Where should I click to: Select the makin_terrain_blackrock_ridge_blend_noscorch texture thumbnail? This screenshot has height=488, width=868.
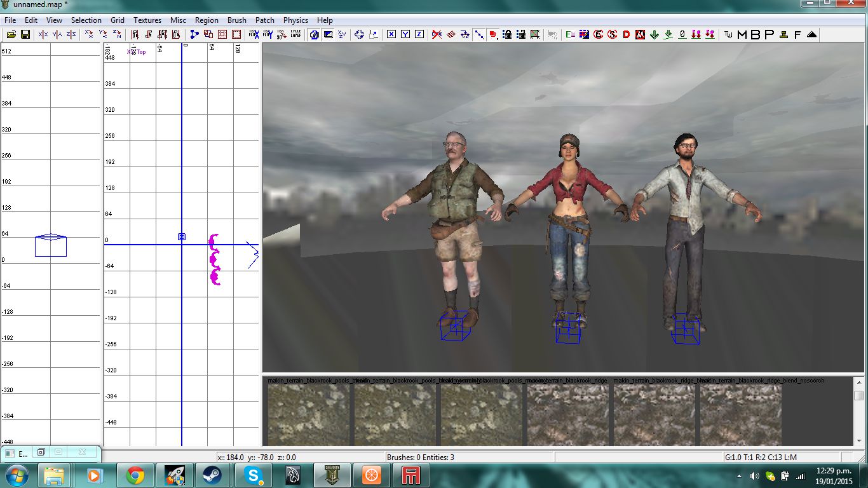click(741, 414)
